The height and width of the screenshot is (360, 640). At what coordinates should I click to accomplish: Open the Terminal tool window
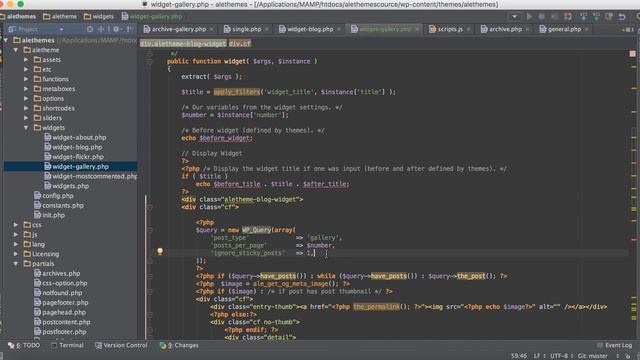(67, 345)
